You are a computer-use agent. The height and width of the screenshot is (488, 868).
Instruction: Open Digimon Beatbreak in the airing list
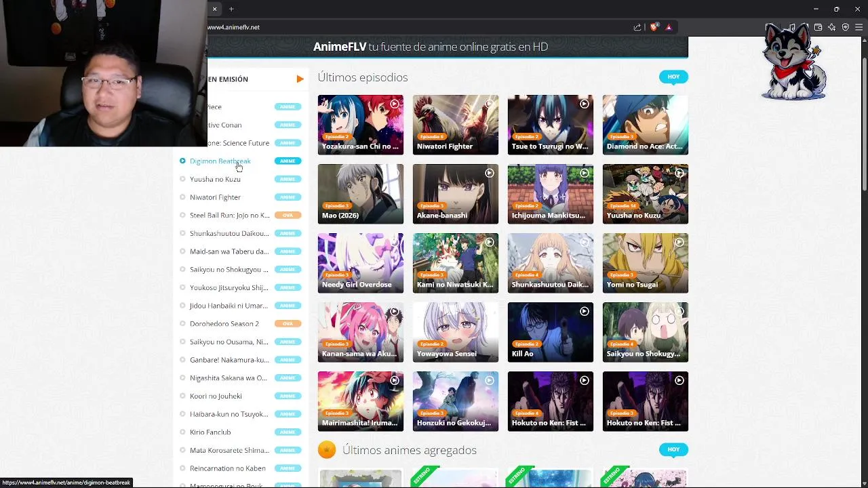220,161
